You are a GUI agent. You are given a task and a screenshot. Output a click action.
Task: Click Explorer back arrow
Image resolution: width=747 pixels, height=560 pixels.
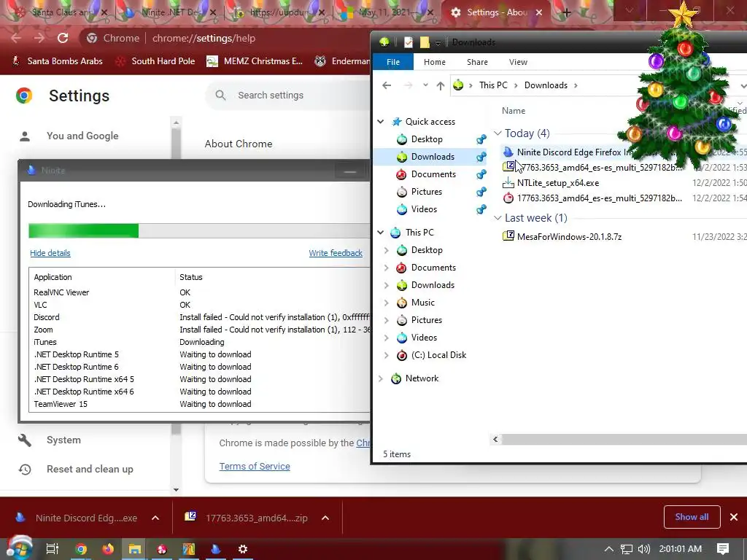point(387,85)
